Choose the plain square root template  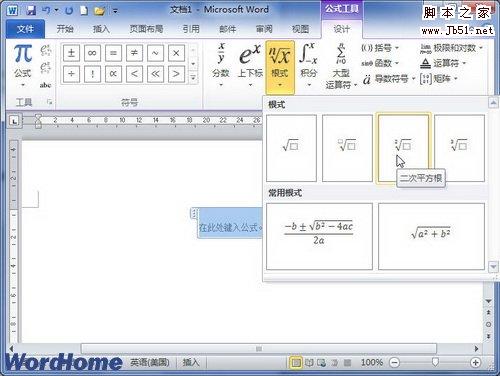pos(291,148)
